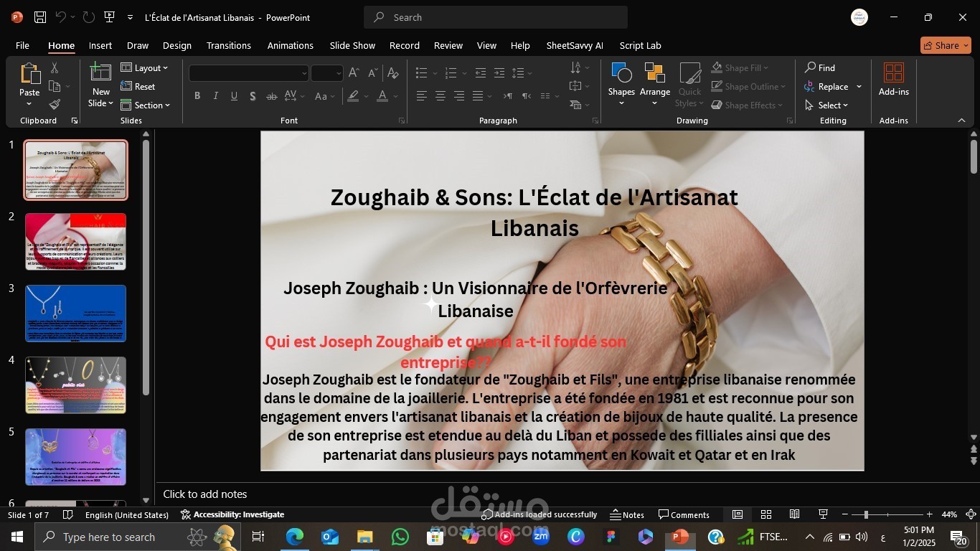Open the Arrange dropdown
Image resolution: width=980 pixels, height=551 pixels.
(655, 85)
